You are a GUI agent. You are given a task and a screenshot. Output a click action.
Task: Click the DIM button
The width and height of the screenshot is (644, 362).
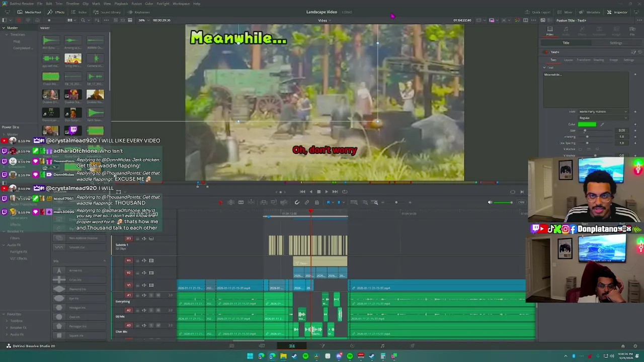[x=521, y=203]
